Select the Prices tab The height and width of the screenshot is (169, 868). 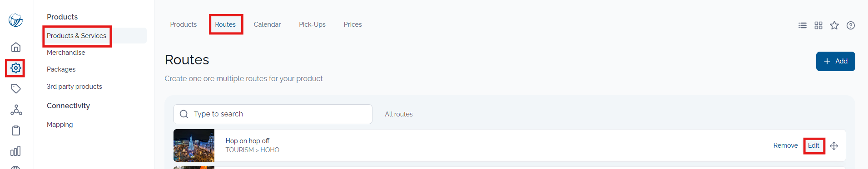point(352,24)
